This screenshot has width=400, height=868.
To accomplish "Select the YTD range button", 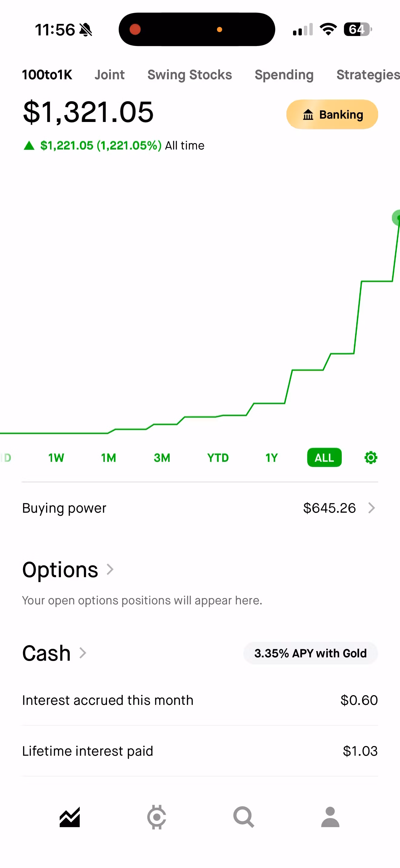I will (218, 458).
